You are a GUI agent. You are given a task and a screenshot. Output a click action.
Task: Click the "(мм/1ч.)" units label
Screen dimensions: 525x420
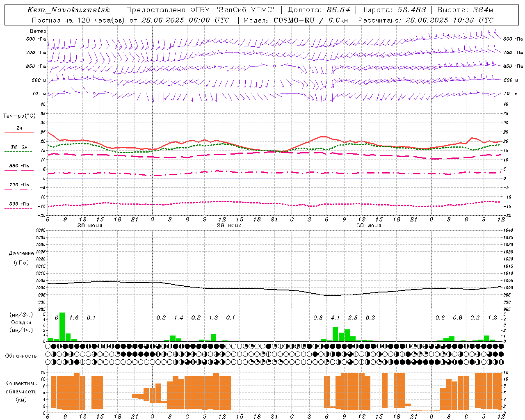[x=21, y=330]
